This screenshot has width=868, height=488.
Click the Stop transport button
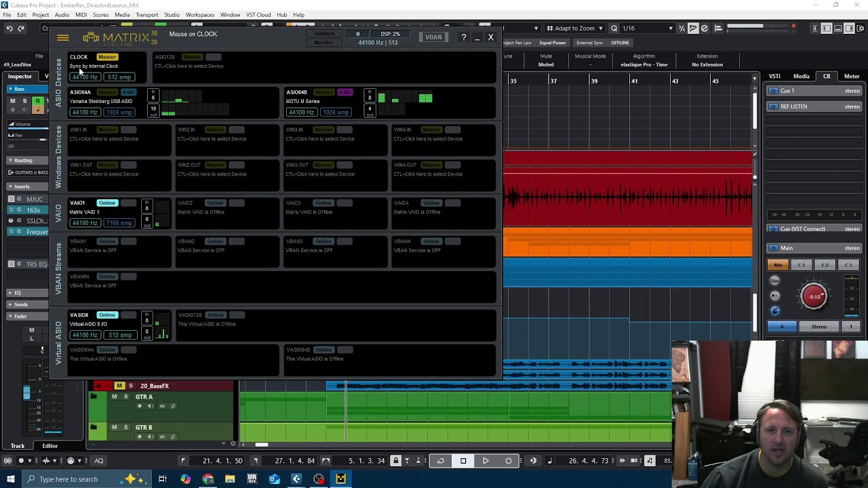[x=463, y=461]
